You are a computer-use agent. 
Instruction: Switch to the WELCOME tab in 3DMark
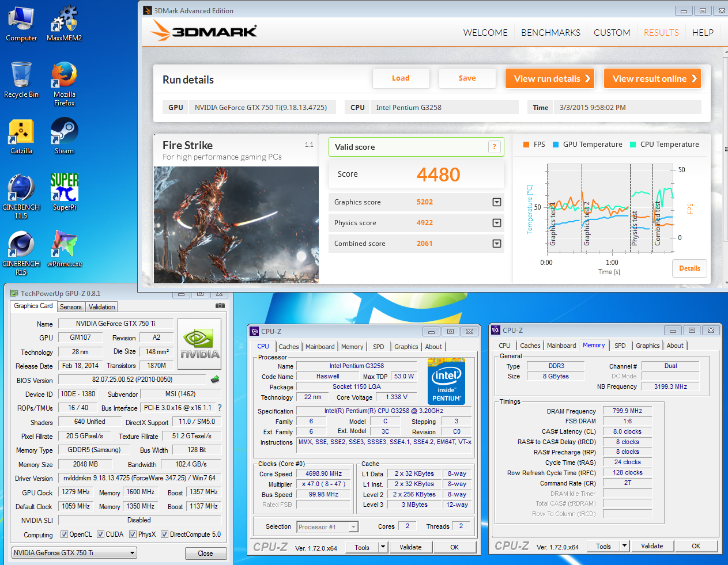pyautogui.click(x=485, y=33)
